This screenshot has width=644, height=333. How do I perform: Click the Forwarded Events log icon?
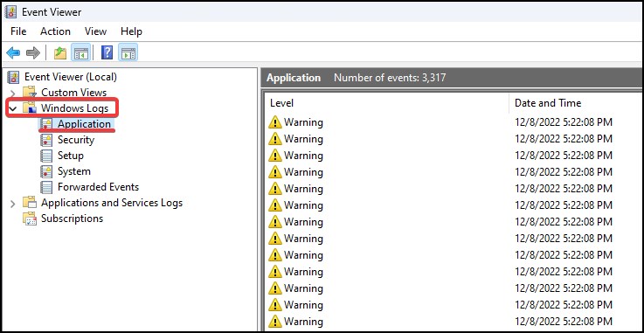(x=46, y=187)
